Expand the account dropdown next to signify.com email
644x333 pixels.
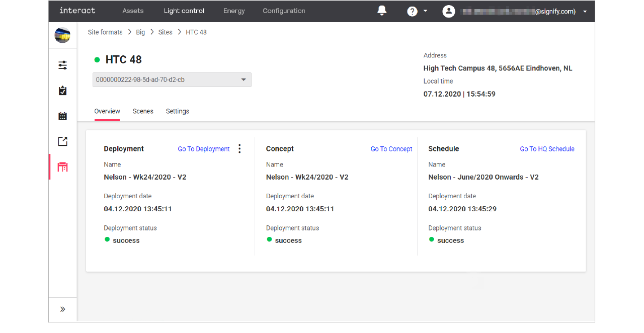585,11
